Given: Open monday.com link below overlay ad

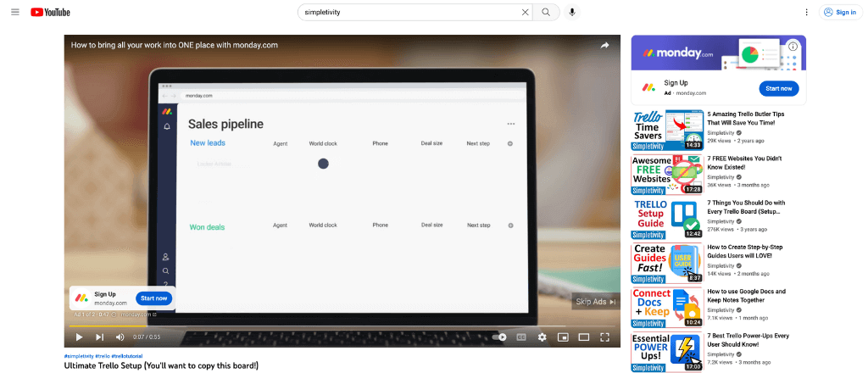Looking at the screenshot, I should click(x=138, y=315).
